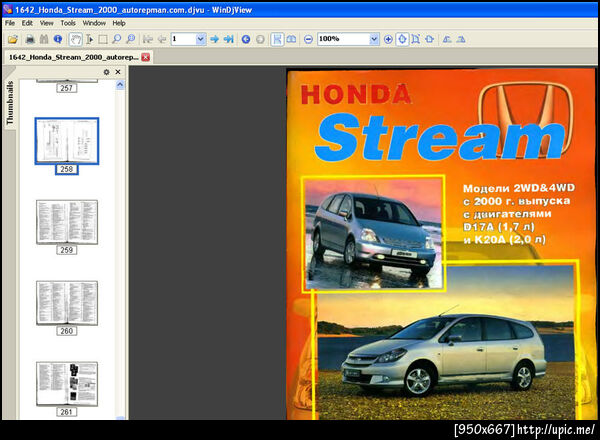Click the 100% zoom field

[343, 39]
